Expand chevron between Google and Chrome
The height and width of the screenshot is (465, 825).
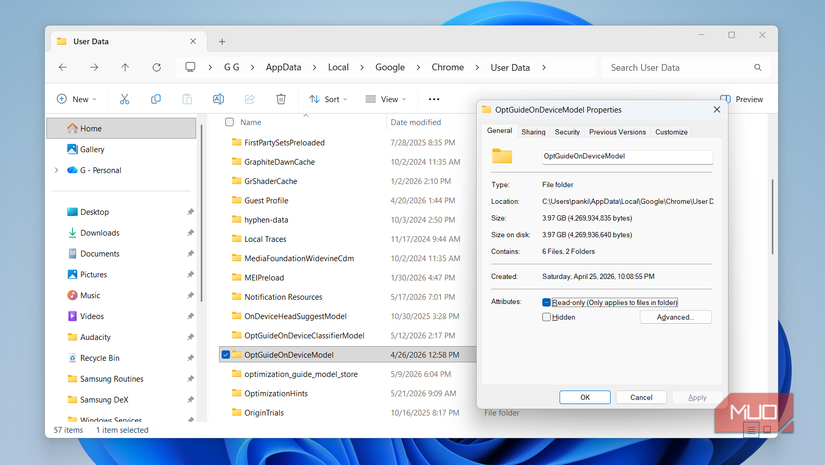tap(418, 67)
